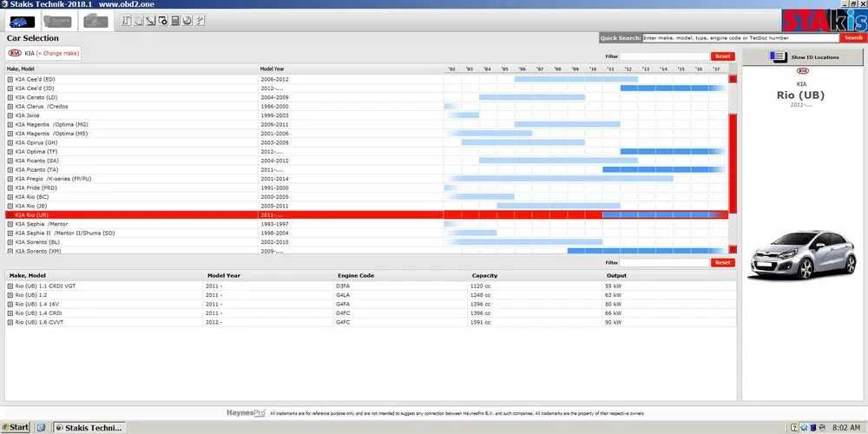Open the Windows Start button

(16, 427)
